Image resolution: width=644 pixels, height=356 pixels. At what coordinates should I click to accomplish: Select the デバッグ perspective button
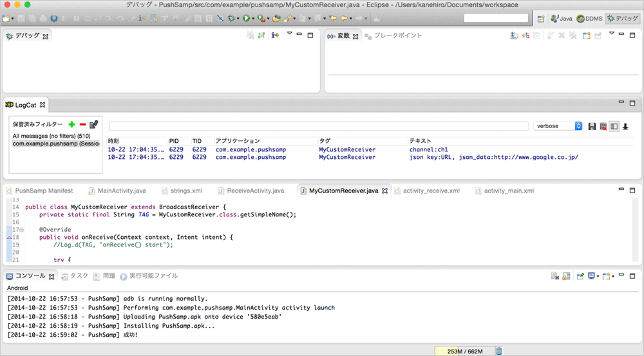click(623, 19)
